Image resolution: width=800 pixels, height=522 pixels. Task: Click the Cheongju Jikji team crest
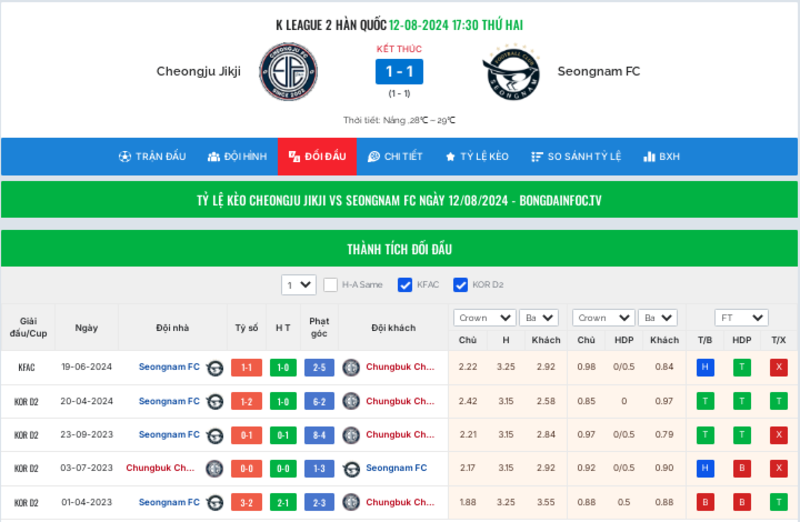click(288, 72)
